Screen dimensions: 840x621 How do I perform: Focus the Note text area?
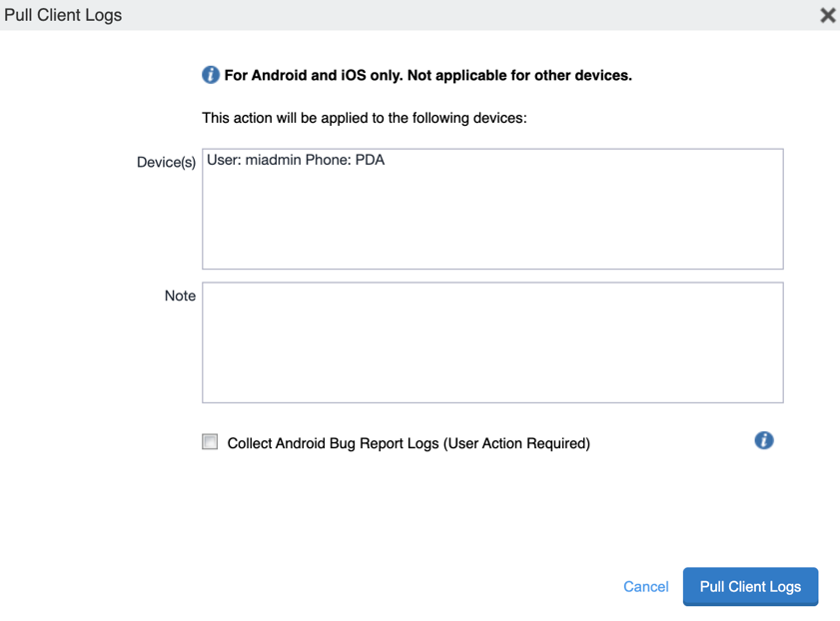coord(492,342)
